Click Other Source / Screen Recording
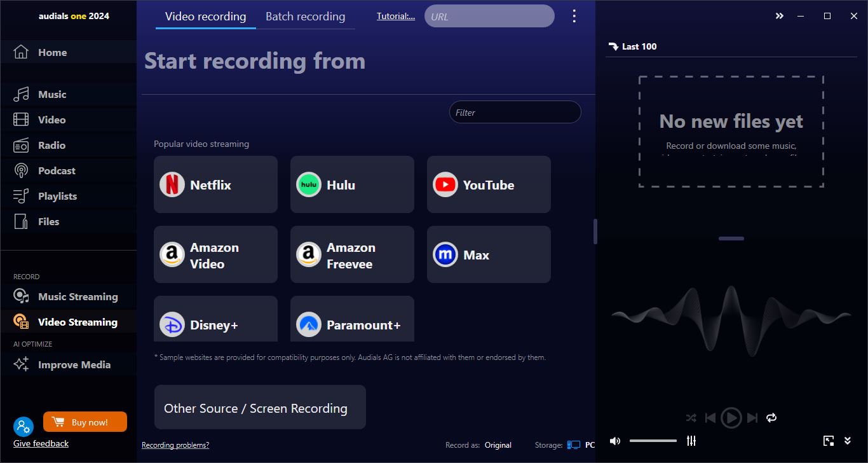The image size is (868, 463). click(260, 407)
